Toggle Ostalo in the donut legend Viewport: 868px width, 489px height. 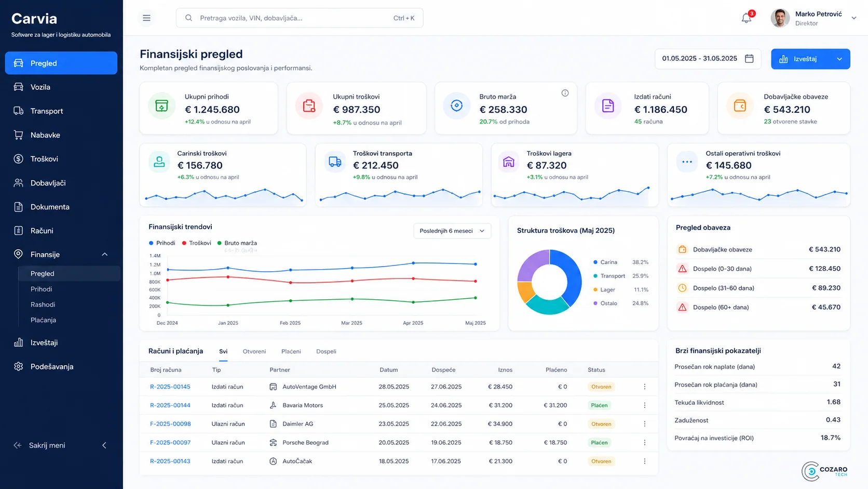[605, 303]
